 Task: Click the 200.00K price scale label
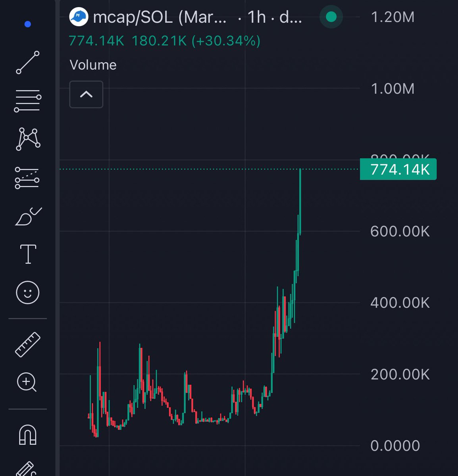click(x=400, y=374)
